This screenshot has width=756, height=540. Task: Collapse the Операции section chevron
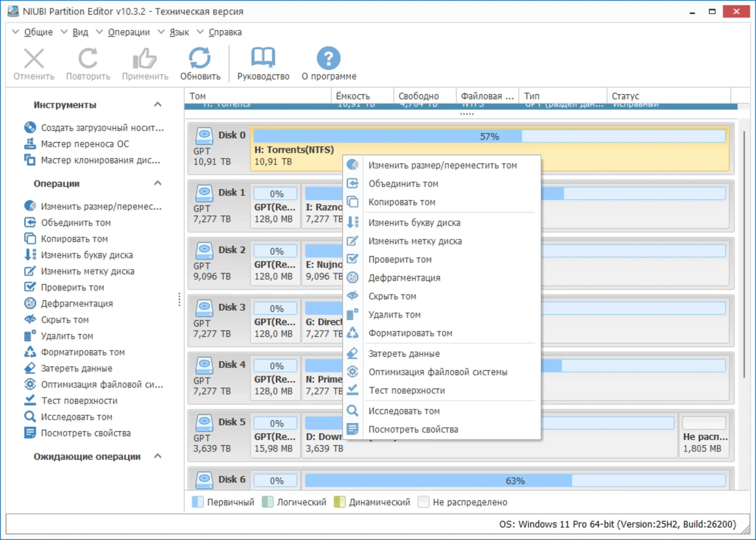157,183
